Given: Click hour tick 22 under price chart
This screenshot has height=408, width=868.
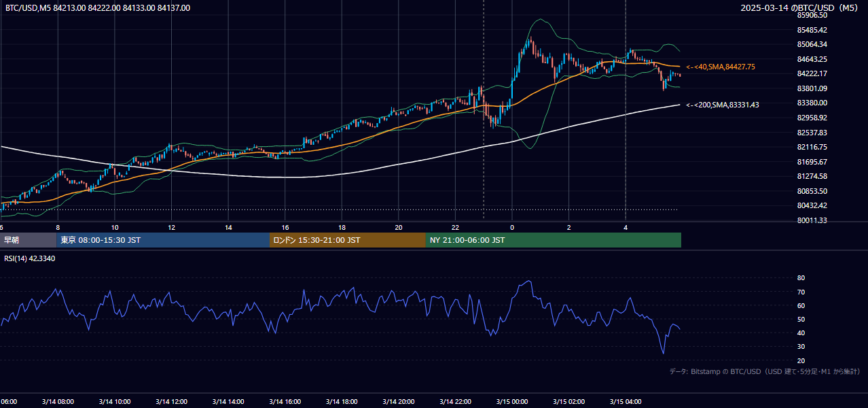Looking at the screenshot, I should tap(455, 227).
